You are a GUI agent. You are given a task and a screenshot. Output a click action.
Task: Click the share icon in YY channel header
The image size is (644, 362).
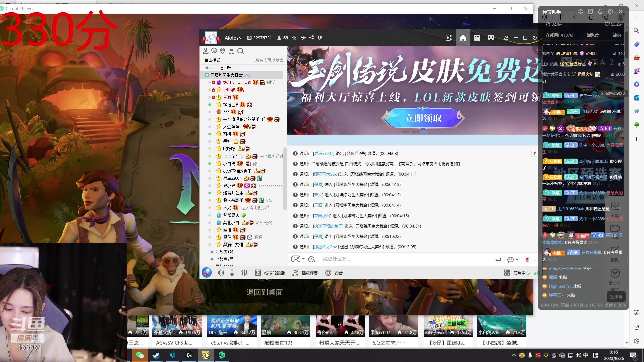click(312, 38)
